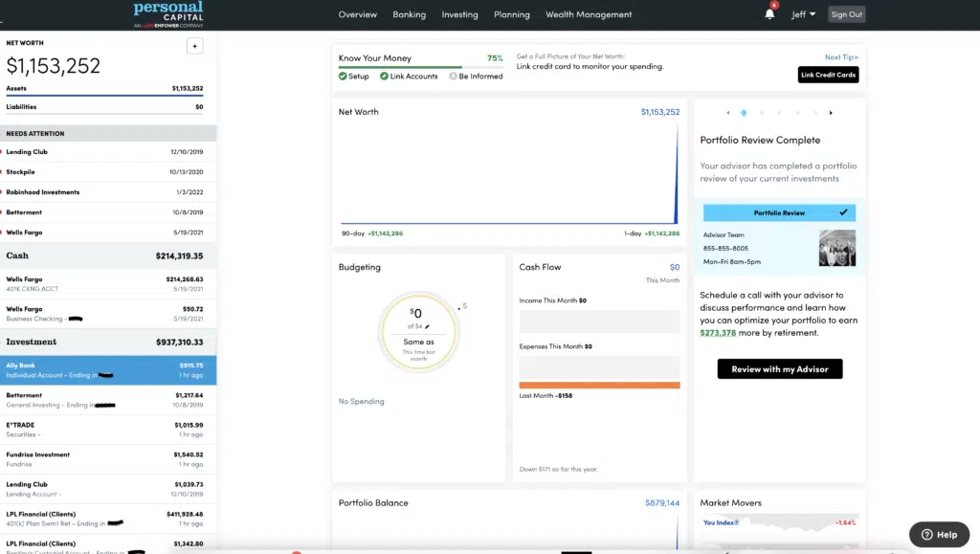The width and height of the screenshot is (980, 554).
Task: Click the Link Credit Cards button
Action: (828, 75)
